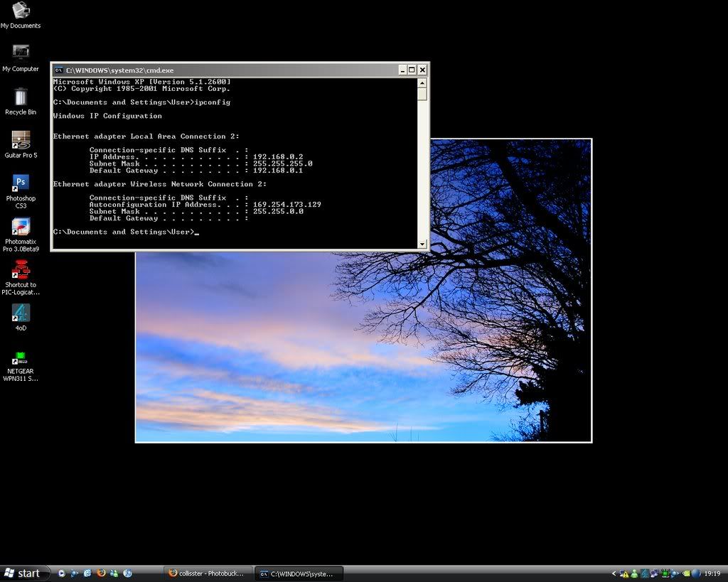
Task: Open the 4oD desktop shortcut
Action: pos(21,313)
